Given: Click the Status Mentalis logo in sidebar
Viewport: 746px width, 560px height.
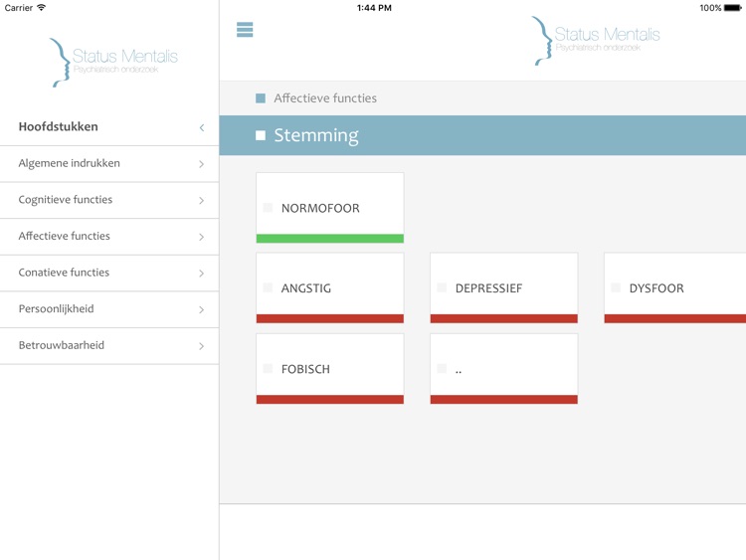Looking at the screenshot, I should [113, 62].
